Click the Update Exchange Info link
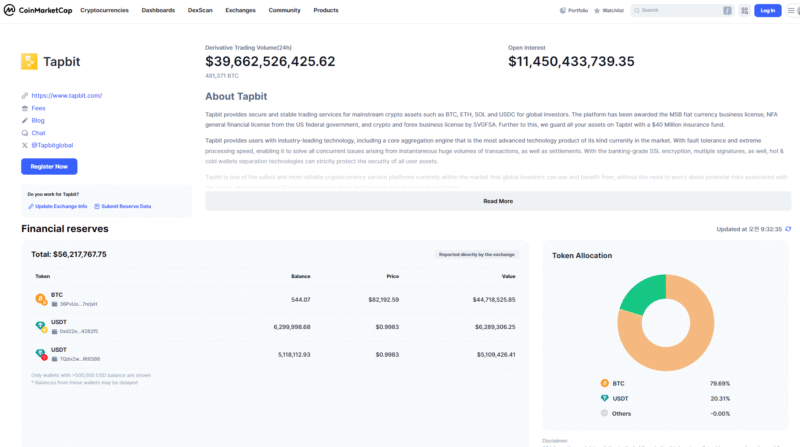Image resolution: width=800 pixels, height=447 pixels. [61, 206]
